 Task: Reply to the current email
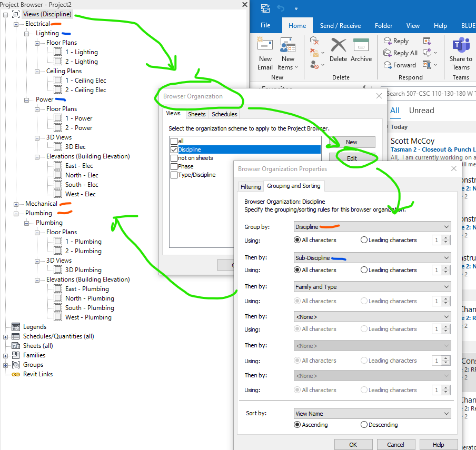(398, 41)
